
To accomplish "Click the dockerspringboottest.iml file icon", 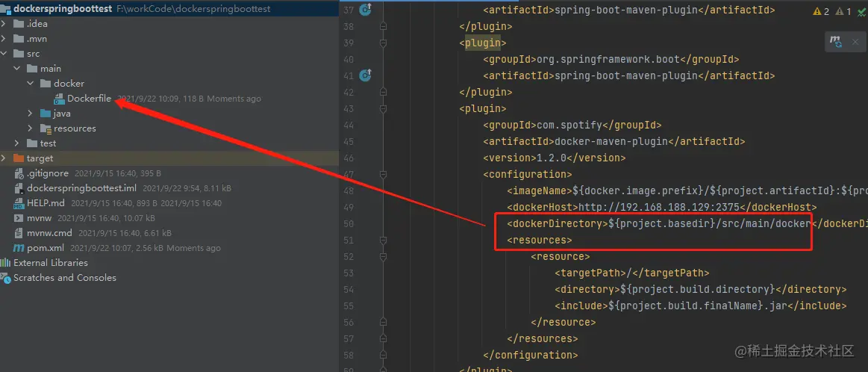I will coord(19,188).
